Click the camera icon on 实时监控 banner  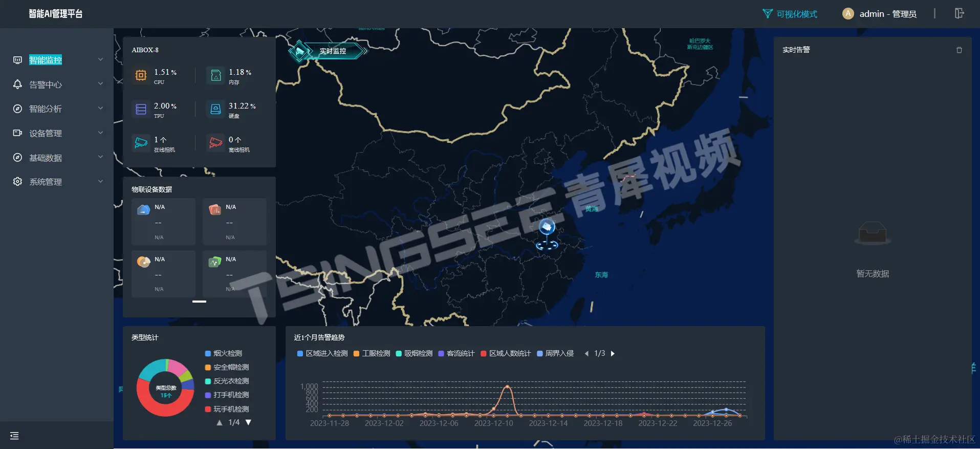300,51
